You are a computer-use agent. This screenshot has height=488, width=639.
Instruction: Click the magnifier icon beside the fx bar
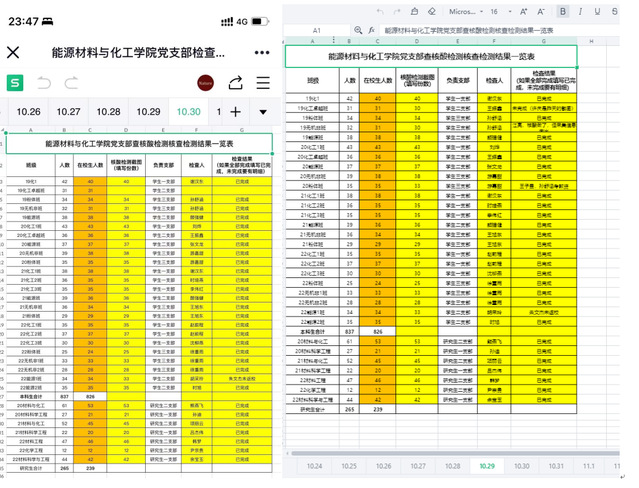tap(359, 31)
